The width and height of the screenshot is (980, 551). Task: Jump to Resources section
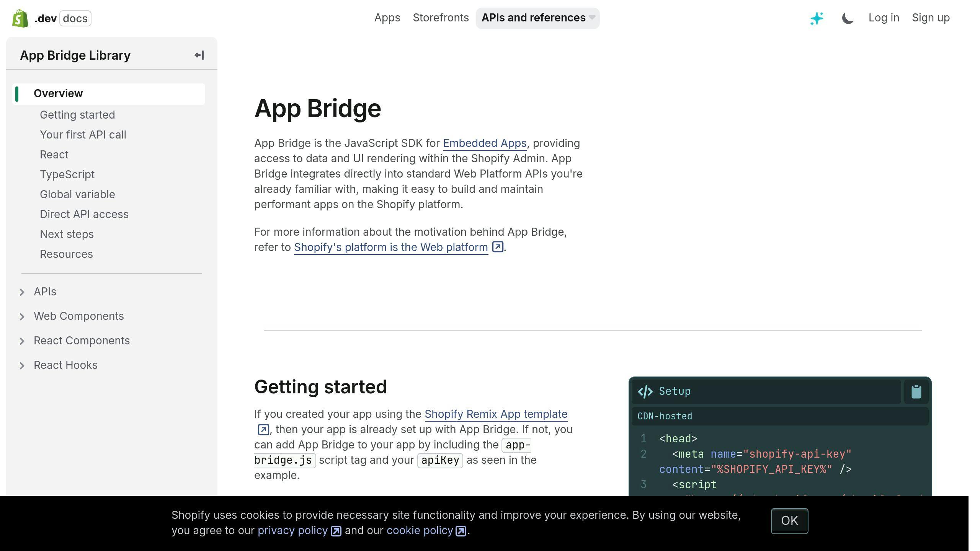click(x=66, y=254)
